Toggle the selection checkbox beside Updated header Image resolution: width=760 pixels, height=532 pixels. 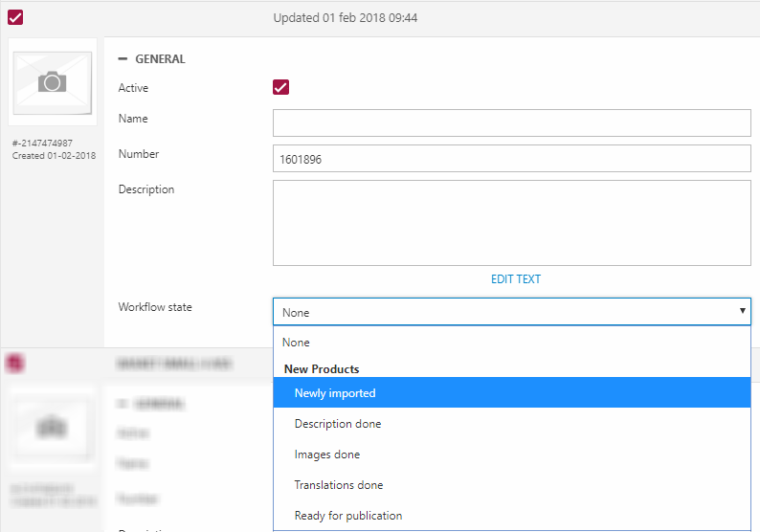point(15,17)
